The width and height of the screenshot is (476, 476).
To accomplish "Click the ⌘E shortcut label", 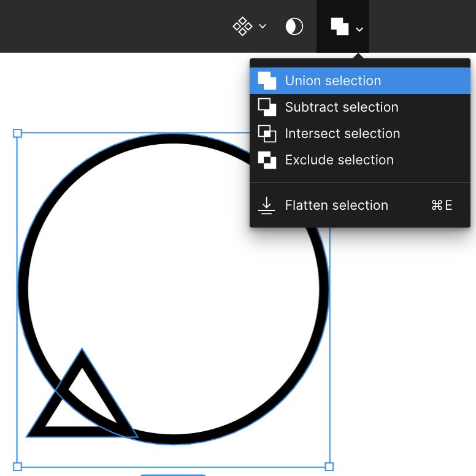I will (x=442, y=205).
